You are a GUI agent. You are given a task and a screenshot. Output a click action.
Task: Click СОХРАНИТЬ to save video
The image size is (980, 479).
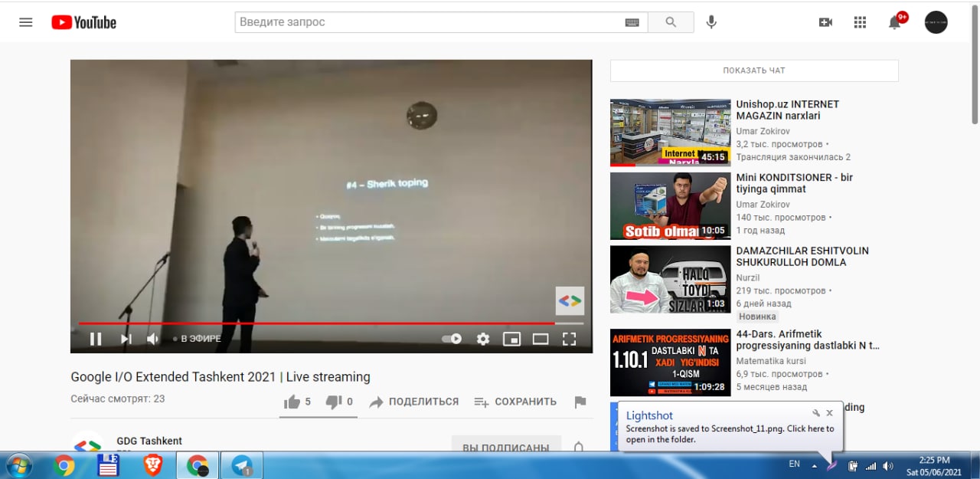click(x=514, y=402)
